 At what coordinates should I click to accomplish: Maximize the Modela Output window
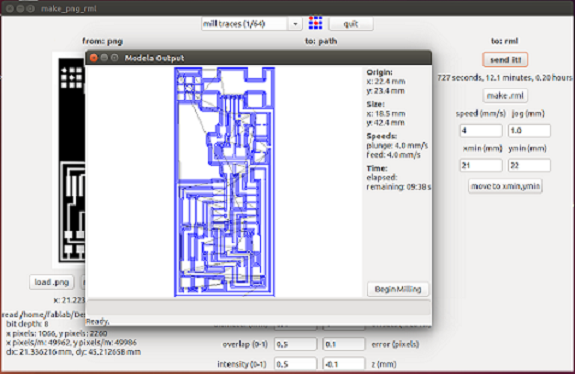coord(115,58)
